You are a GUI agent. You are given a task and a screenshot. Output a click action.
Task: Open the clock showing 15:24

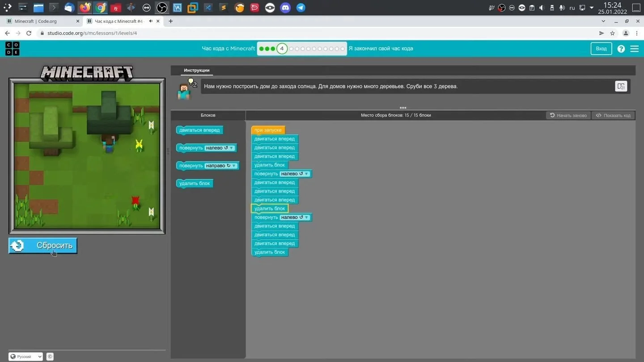click(x=612, y=8)
